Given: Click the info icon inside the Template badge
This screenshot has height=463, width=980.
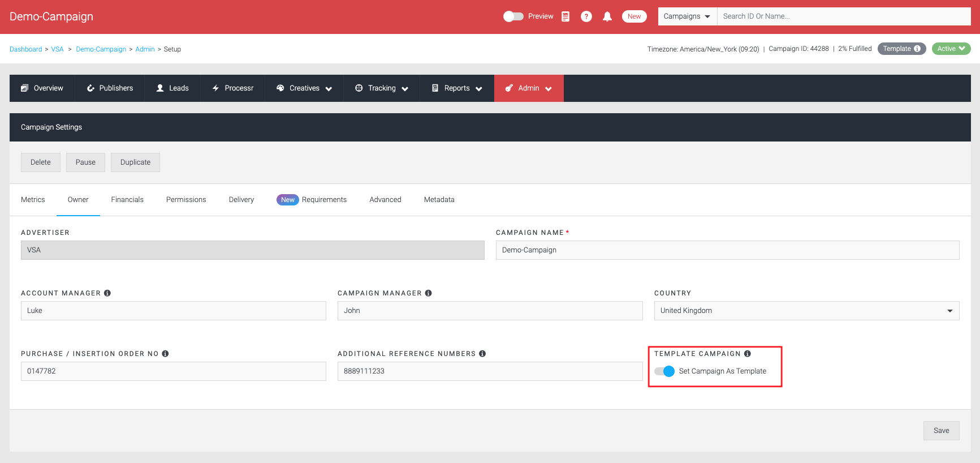Looking at the screenshot, I should (x=917, y=49).
